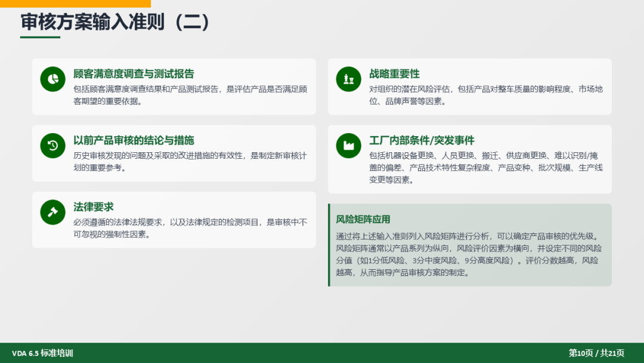Click the factory conditions description text
Viewport: 644px width, 363px height.
coord(486,168)
